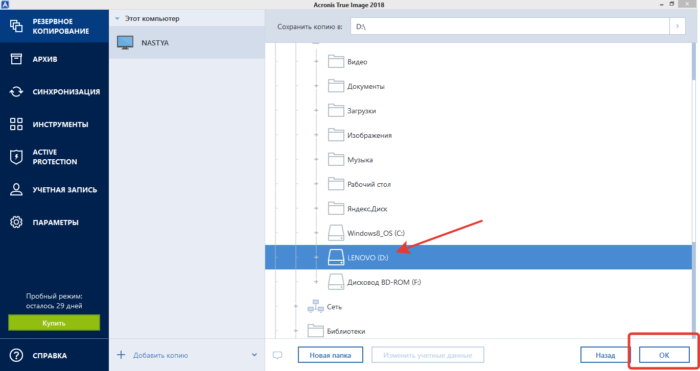Open the Backup section icon
Image resolution: width=700 pixels, height=371 pixels.
(16, 26)
